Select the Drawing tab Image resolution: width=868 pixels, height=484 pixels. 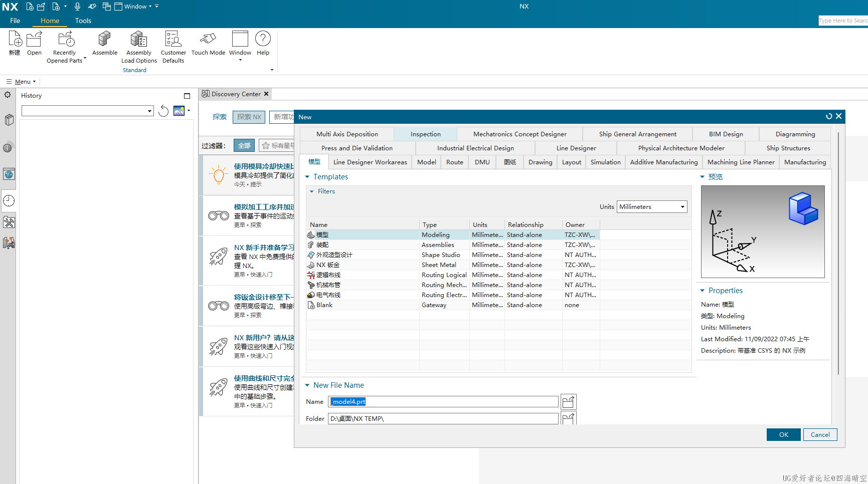[x=541, y=162]
